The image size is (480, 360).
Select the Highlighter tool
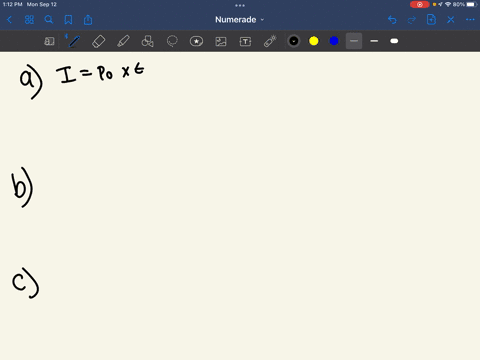123,41
